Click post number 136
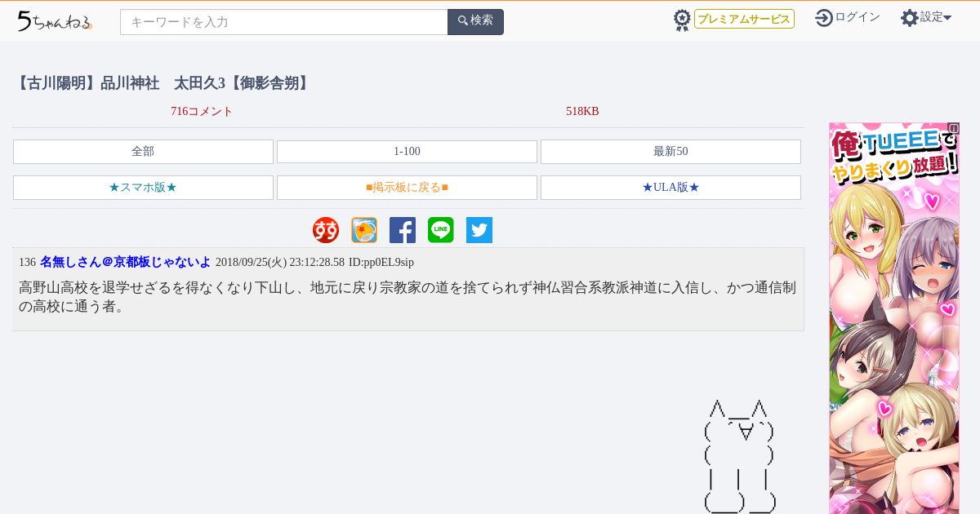Viewport: 980px width, 514px height. [27, 263]
